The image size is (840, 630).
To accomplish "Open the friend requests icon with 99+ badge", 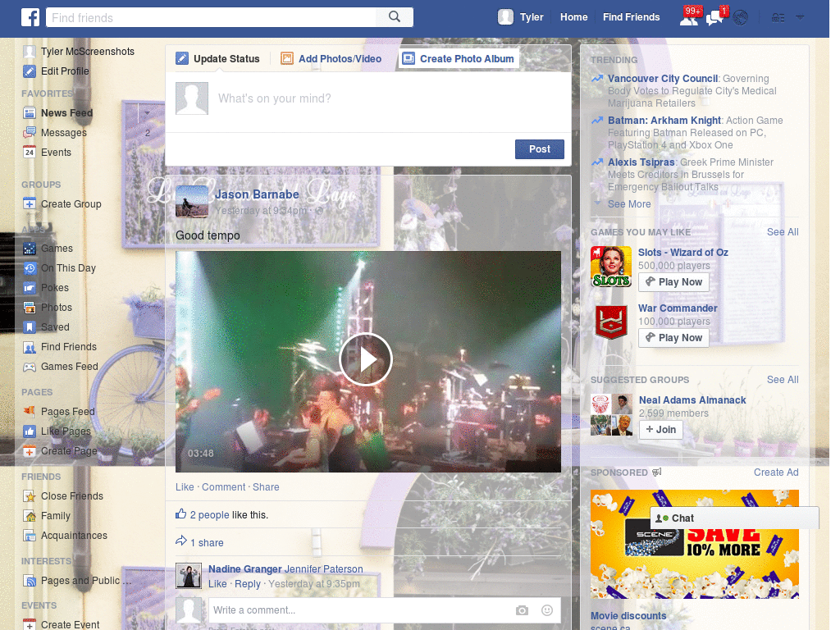I will 689,18.
